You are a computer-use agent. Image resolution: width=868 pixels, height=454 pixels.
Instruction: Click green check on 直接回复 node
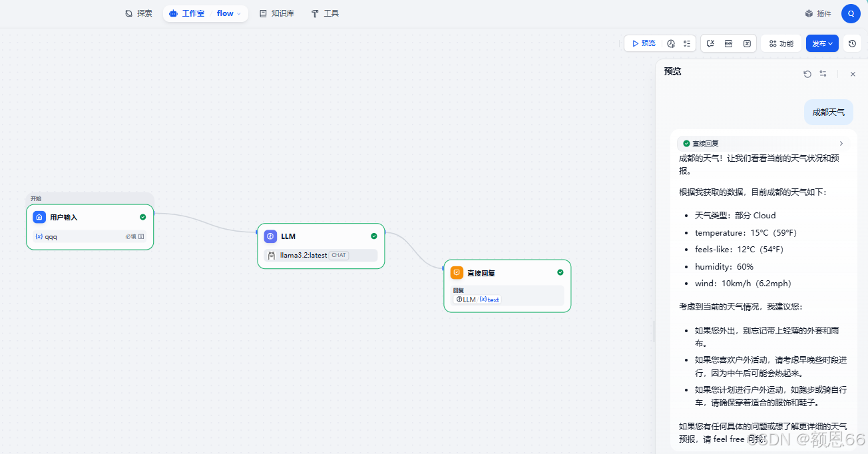click(x=560, y=272)
